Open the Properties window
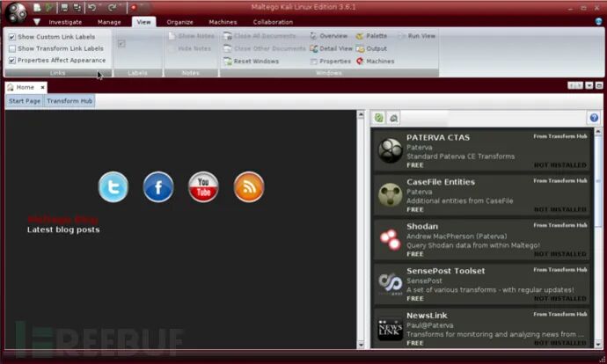Viewport: 607px width, 364px height. 330,62
